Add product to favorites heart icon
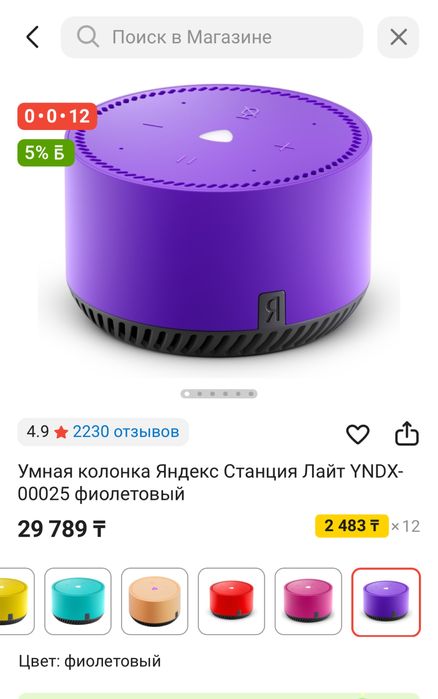 (357, 434)
